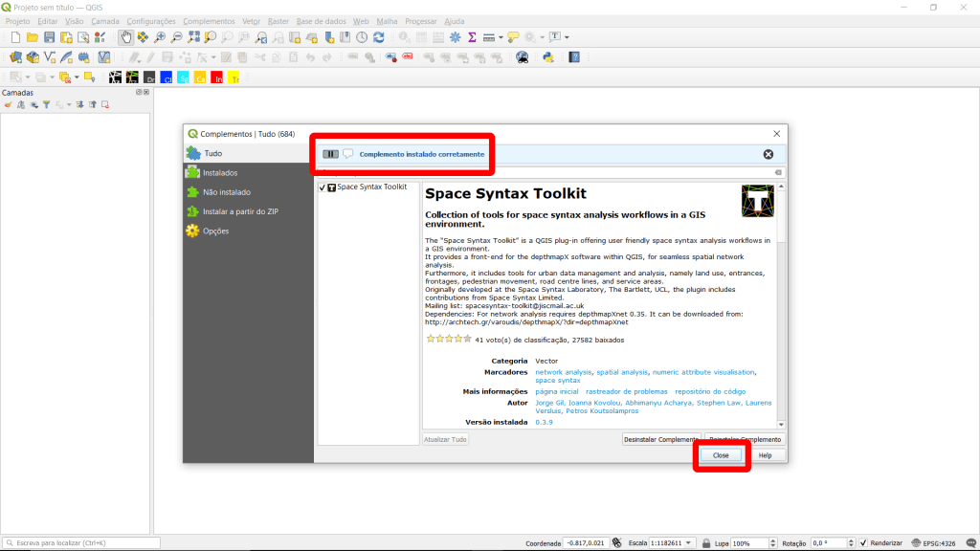Screen dimensions: 980x551
Task: Open the 'página inicial' link
Action: pyautogui.click(x=556, y=391)
